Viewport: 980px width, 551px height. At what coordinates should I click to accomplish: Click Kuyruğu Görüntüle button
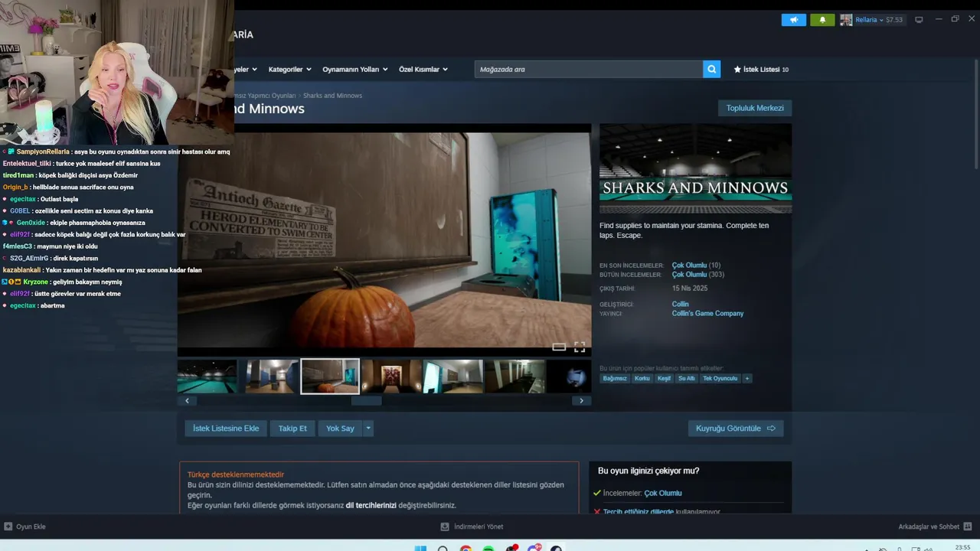736,429
